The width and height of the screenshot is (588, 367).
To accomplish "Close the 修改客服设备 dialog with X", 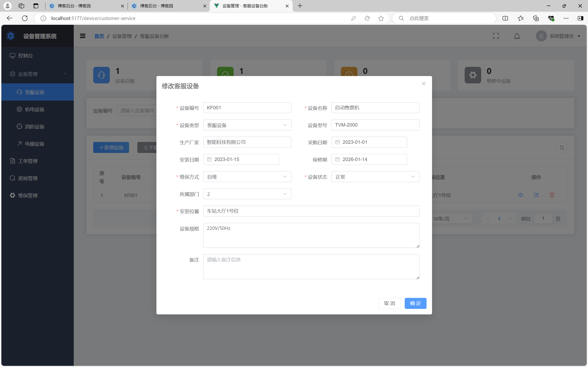I will (x=424, y=84).
